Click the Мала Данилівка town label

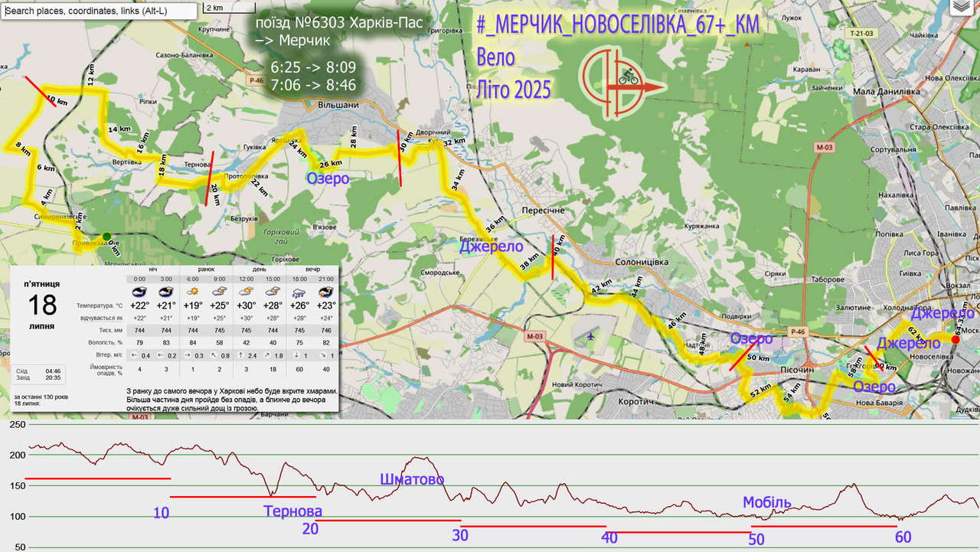886,90
